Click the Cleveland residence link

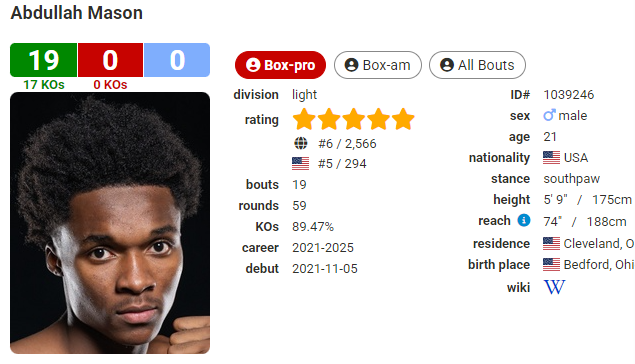(x=599, y=243)
